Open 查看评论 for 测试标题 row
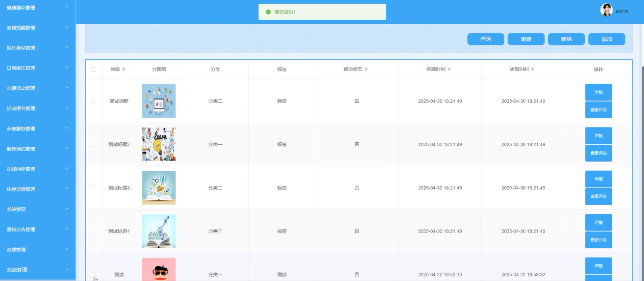Viewport: 644px width, 281px height. (x=599, y=110)
